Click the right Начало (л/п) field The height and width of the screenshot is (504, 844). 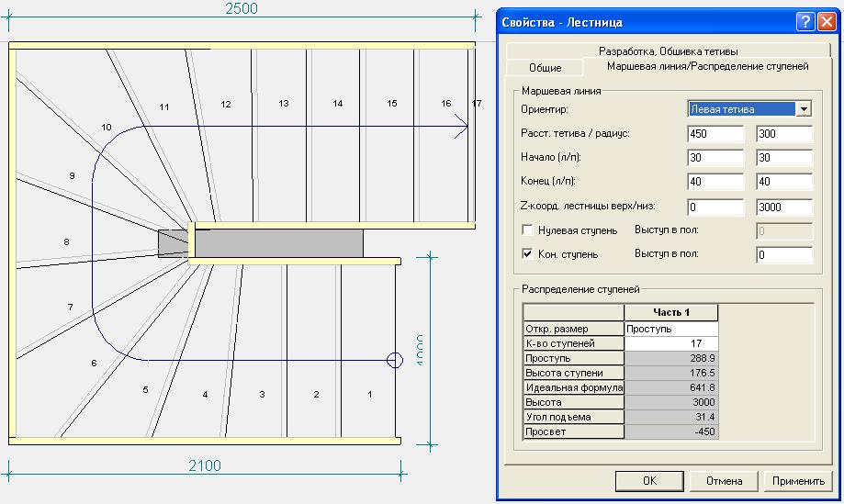click(784, 158)
